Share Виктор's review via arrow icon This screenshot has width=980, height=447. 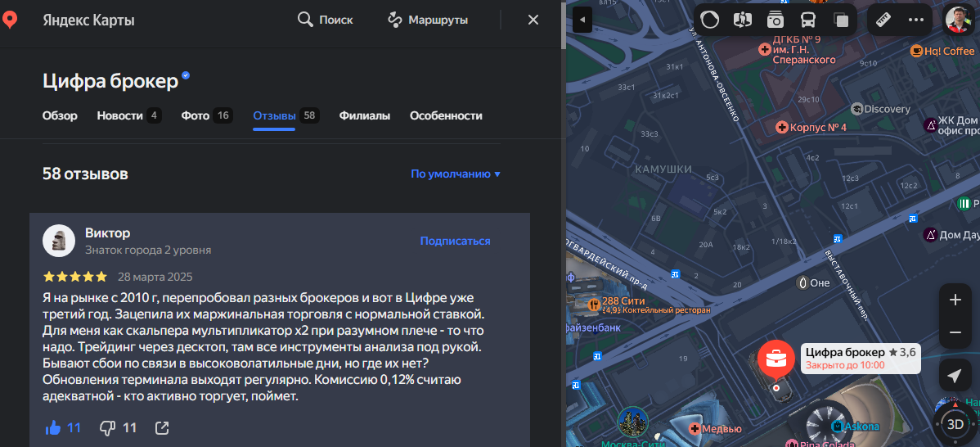click(162, 427)
